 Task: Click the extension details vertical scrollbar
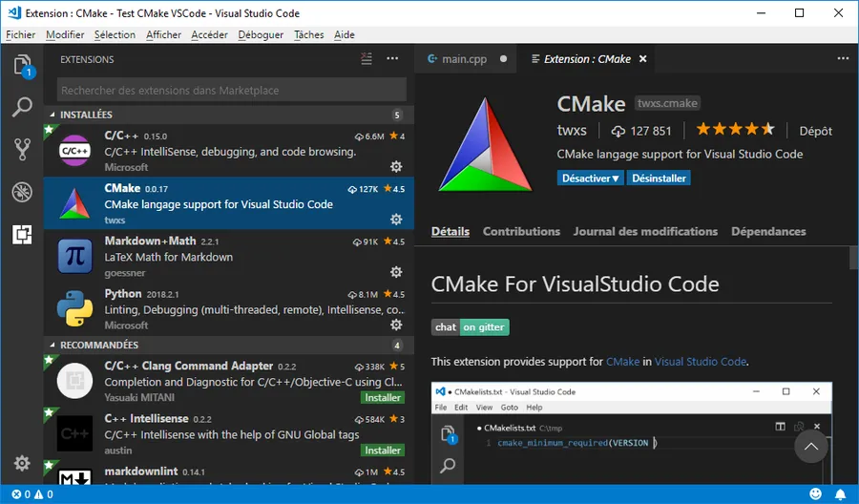click(x=853, y=257)
